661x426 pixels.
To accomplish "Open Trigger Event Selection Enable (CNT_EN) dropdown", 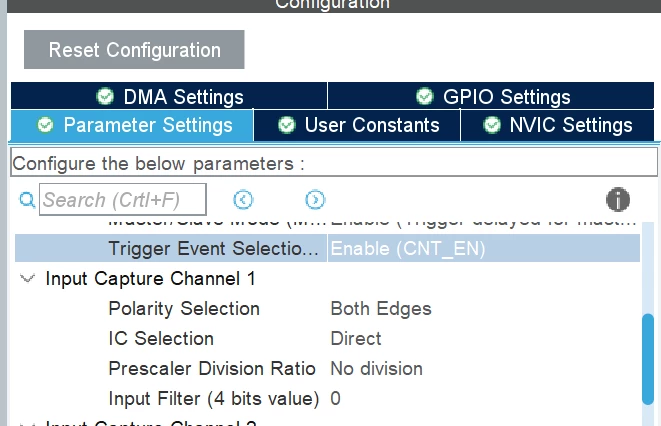I will click(484, 248).
